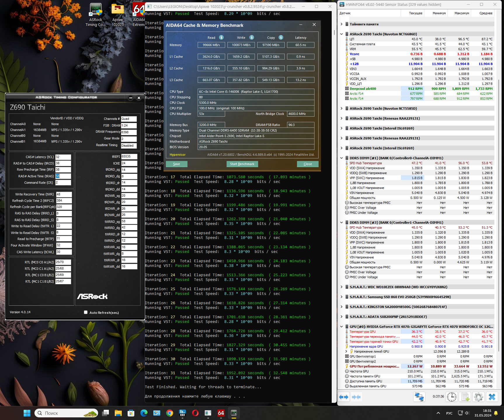The height and width of the screenshot is (420, 504).
Task: Click the DRAM Frequency field in Timing Configurator
Action: [129, 132]
